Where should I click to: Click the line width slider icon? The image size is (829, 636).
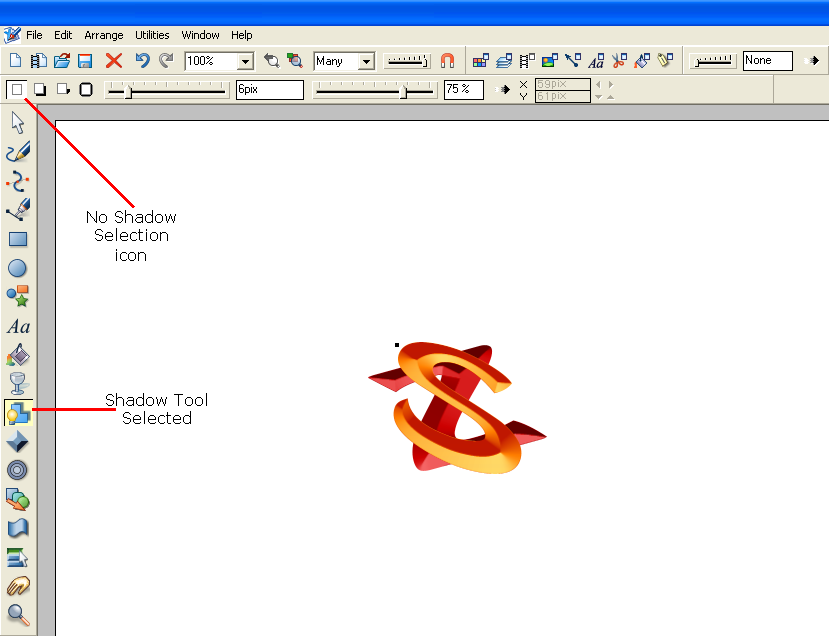click(713, 61)
